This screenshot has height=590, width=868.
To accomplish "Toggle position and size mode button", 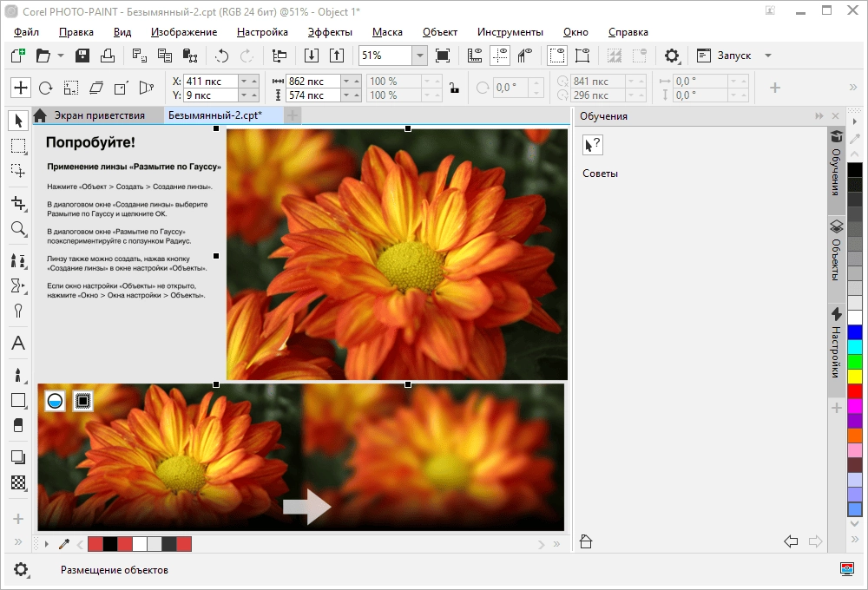I will click(x=21, y=88).
